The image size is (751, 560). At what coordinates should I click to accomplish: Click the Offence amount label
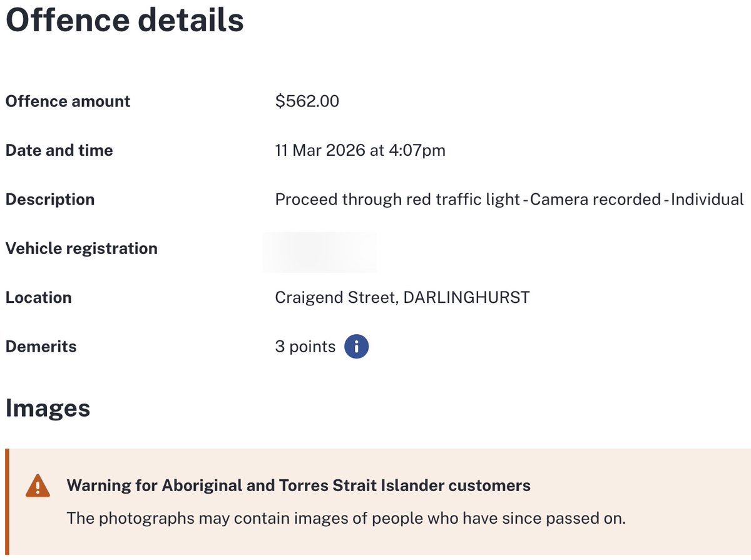pos(68,101)
